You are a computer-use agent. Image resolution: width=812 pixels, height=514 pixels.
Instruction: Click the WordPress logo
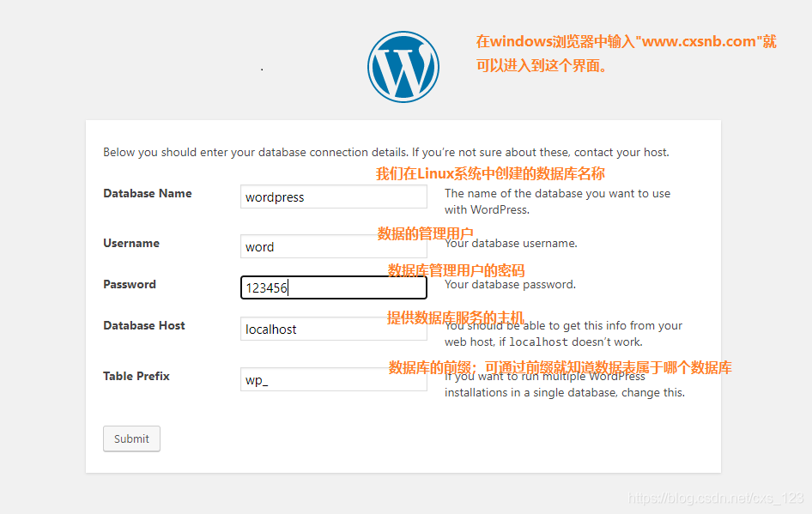click(403, 67)
